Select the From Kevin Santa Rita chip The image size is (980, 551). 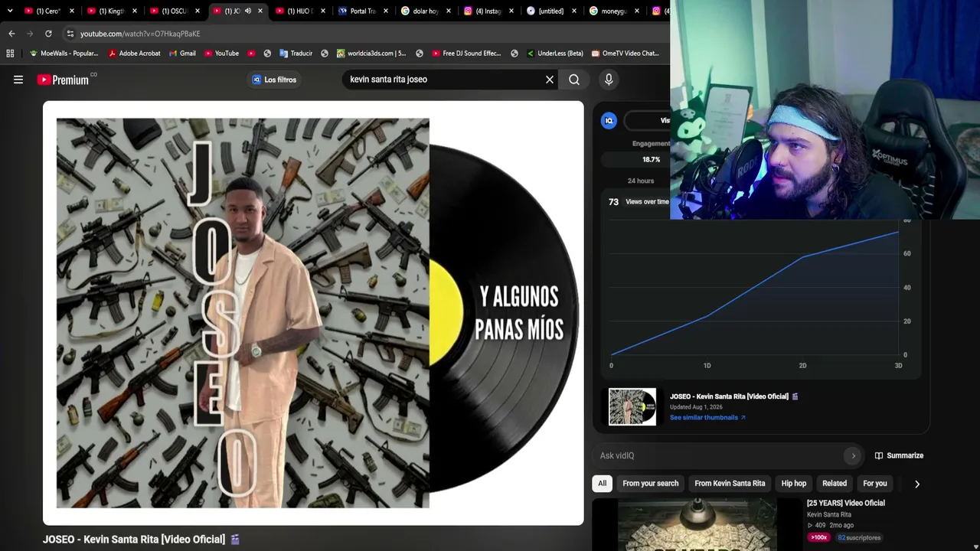[x=730, y=484]
